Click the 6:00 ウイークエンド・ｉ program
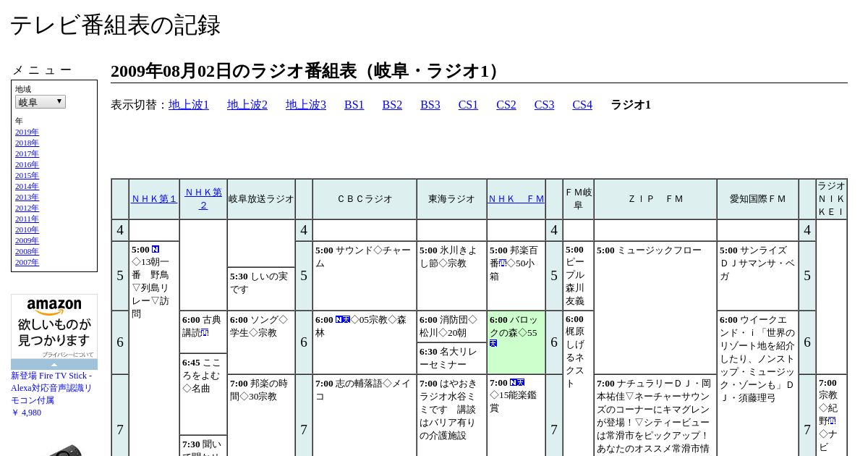 (757, 384)
